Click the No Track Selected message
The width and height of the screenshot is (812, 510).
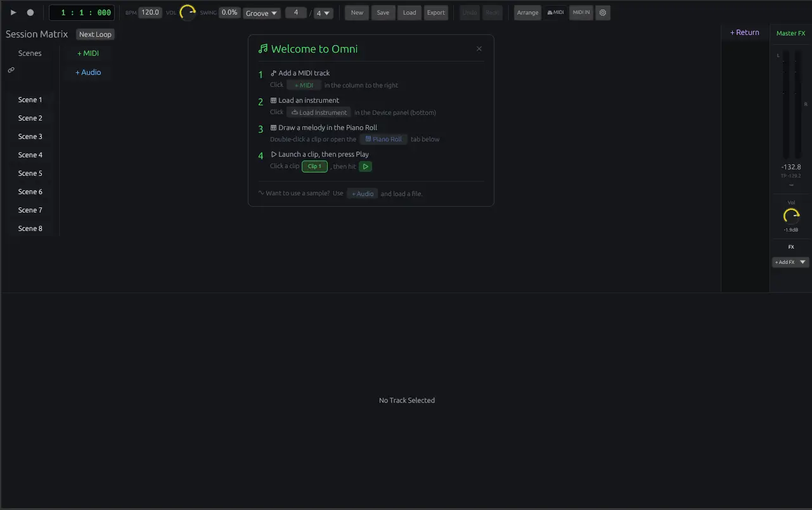407,400
